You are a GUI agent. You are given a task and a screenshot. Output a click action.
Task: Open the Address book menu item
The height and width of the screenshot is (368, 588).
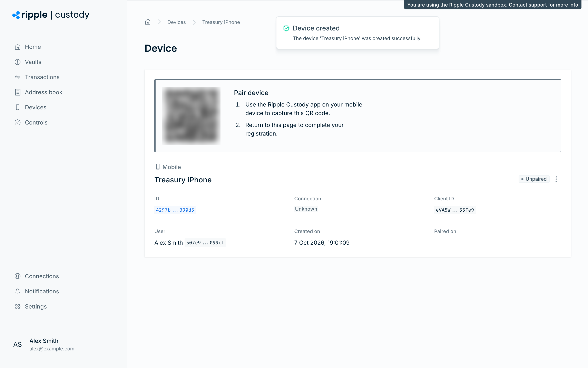point(43,92)
